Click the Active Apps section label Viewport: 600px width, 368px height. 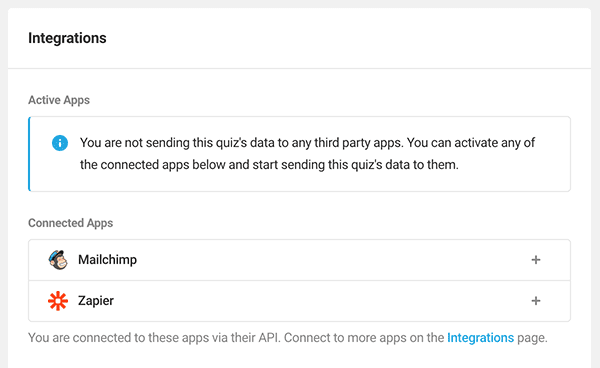[59, 100]
